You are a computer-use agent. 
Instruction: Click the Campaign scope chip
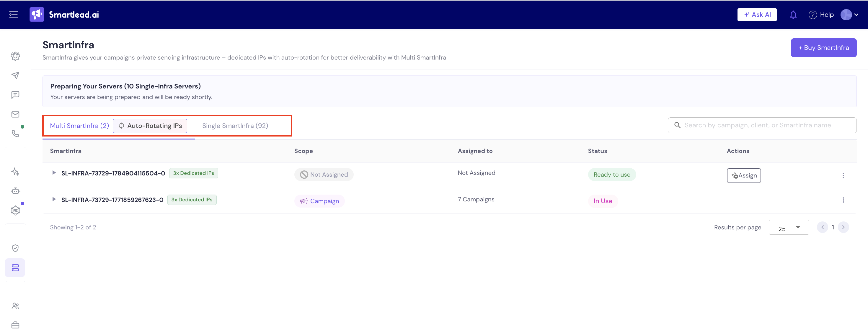point(319,201)
